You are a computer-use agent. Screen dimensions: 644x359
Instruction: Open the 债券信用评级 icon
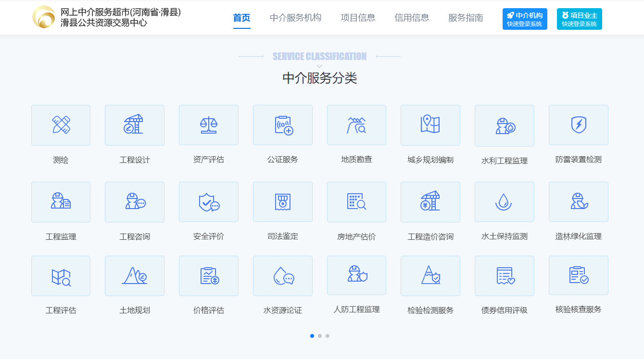(504, 276)
